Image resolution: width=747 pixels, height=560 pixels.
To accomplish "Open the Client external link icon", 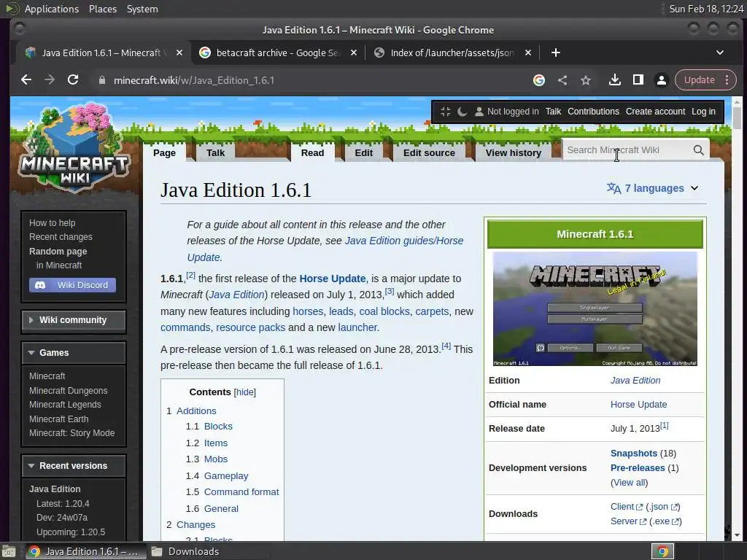I will coord(639,507).
